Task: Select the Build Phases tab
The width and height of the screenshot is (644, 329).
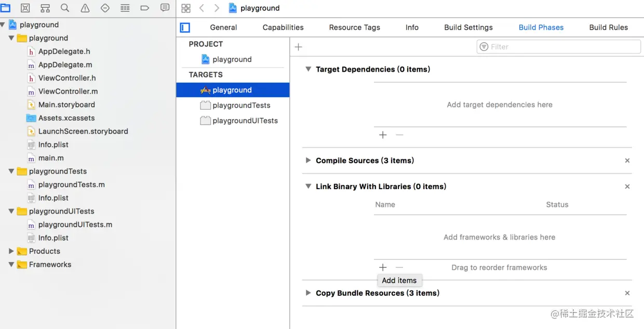Action: click(x=541, y=28)
